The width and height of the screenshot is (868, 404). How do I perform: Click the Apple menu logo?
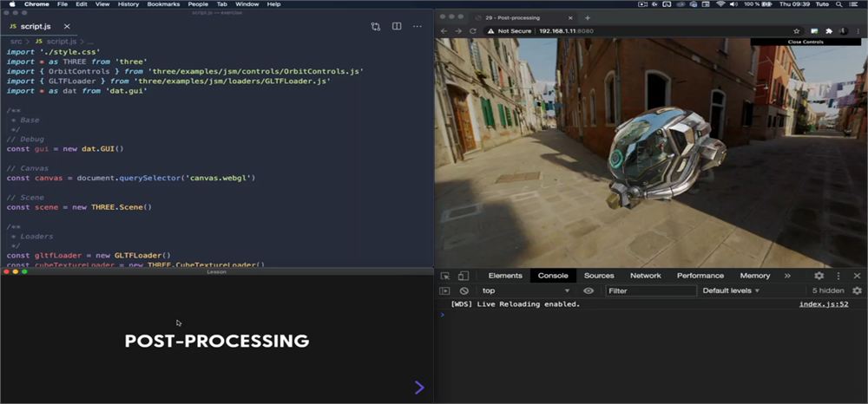point(12,3)
